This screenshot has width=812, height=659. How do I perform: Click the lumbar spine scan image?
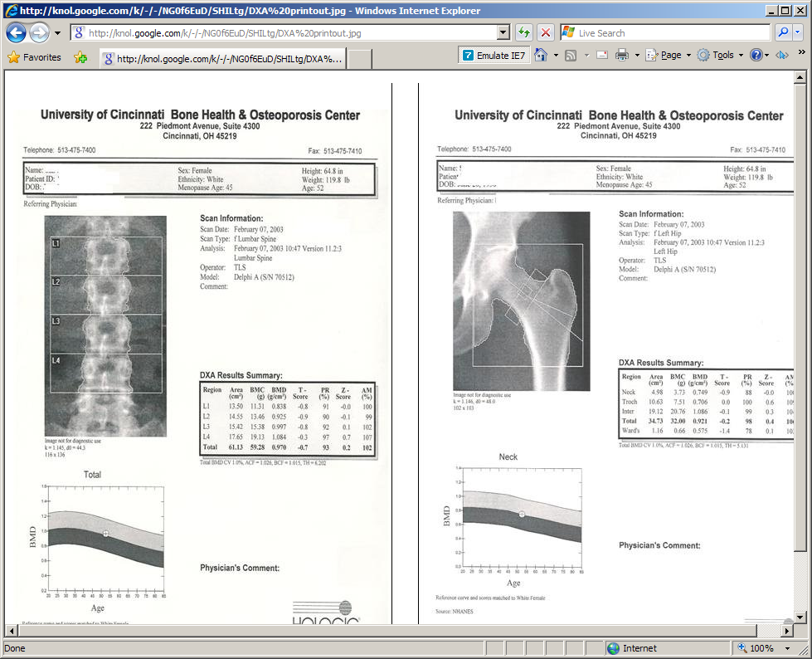[x=105, y=326]
